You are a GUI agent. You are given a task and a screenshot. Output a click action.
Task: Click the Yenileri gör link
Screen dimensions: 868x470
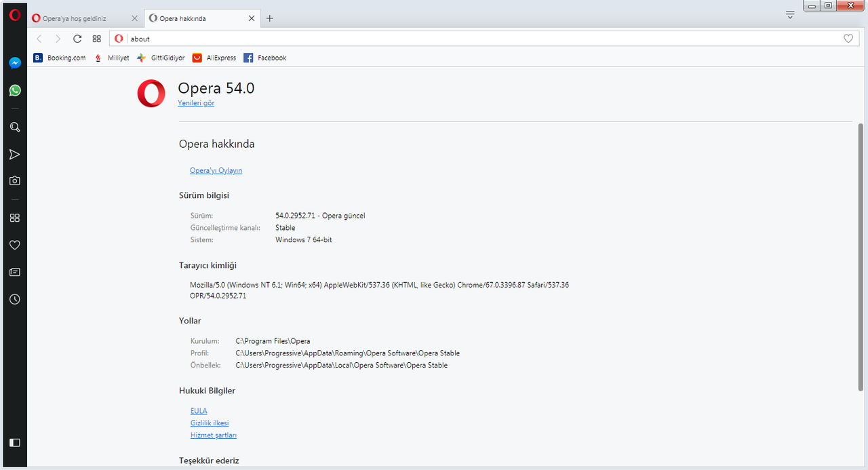(x=196, y=103)
